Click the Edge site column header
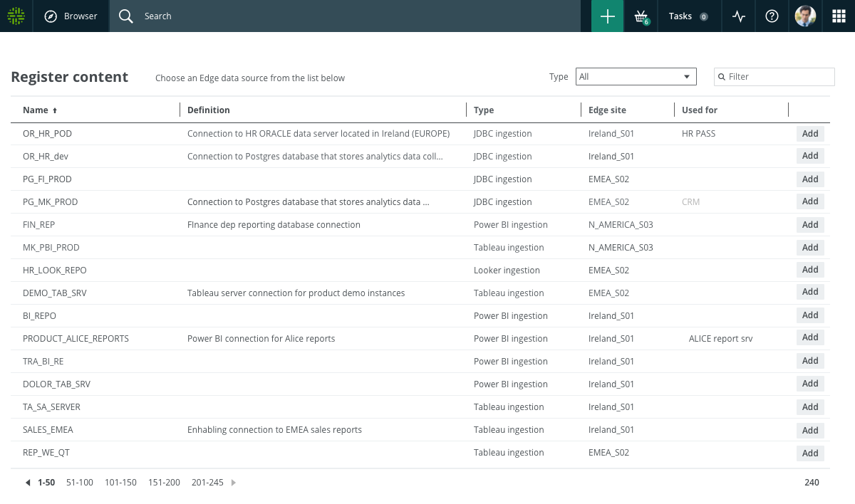The image size is (855, 504). pyautogui.click(x=607, y=110)
